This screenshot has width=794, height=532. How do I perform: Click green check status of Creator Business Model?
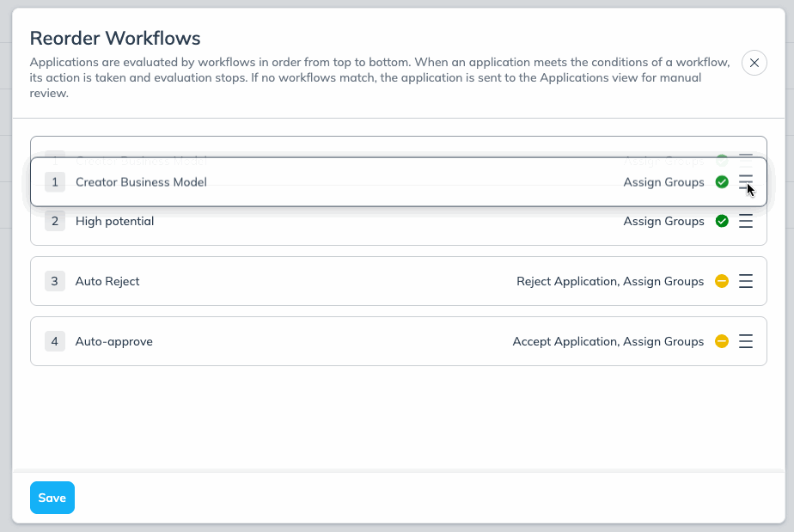722,181
